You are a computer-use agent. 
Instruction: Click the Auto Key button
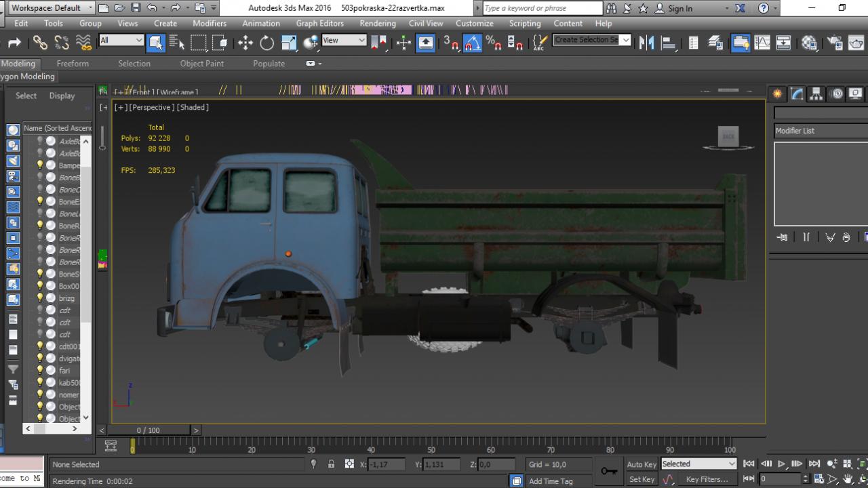[641, 464]
